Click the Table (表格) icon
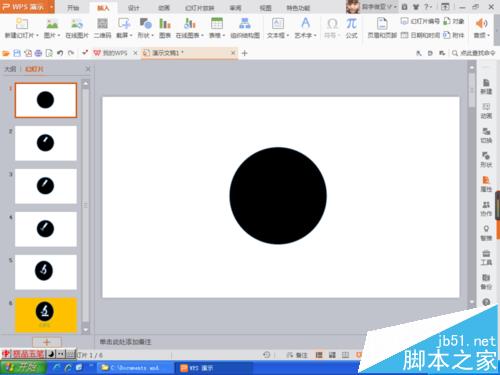This screenshot has width=500, height=375. click(x=217, y=23)
